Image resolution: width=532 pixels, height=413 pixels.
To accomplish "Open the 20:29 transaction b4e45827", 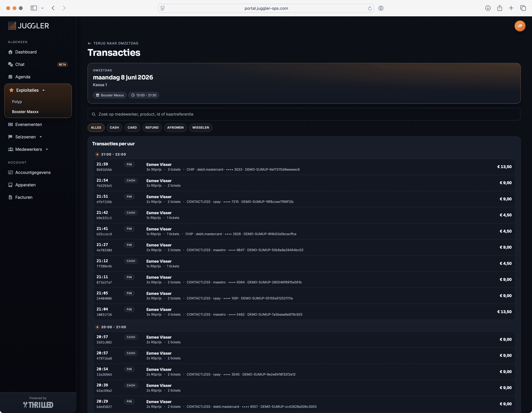I will click(304, 404).
